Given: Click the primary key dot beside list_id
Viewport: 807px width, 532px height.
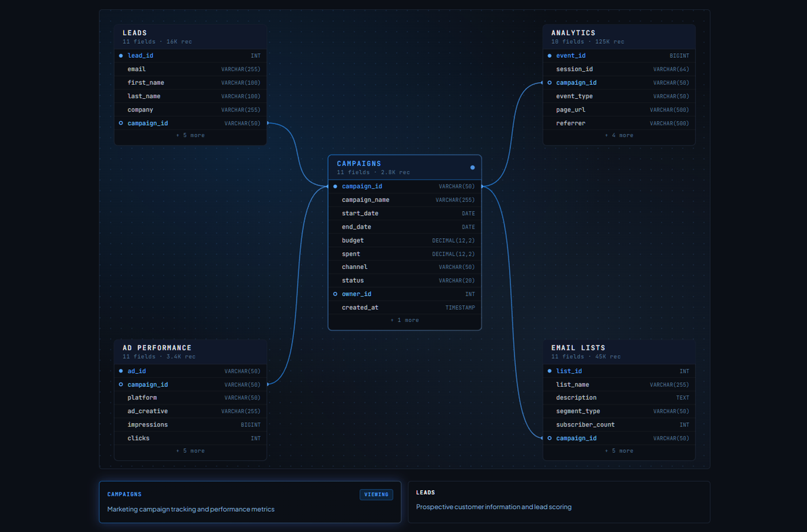Looking at the screenshot, I should click(x=549, y=371).
